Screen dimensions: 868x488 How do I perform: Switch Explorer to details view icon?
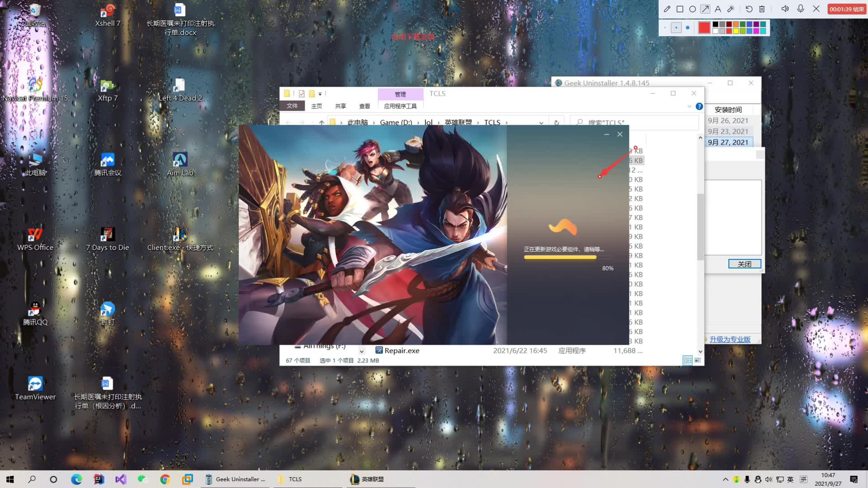click(x=688, y=361)
